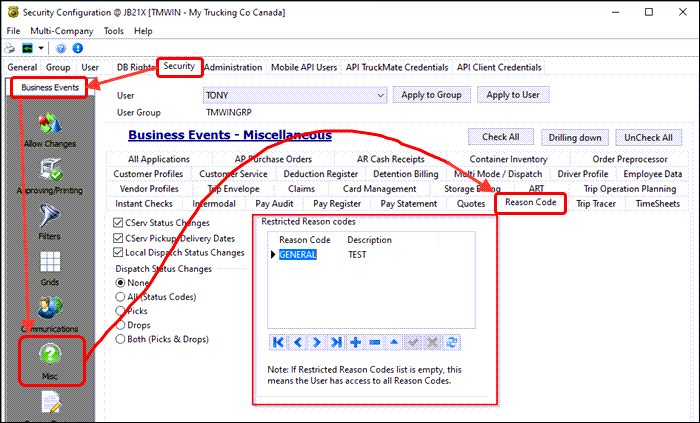Expand the User dropdown showing TONY
Image resolution: width=700 pixels, height=423 pixels.
point(379,95)
